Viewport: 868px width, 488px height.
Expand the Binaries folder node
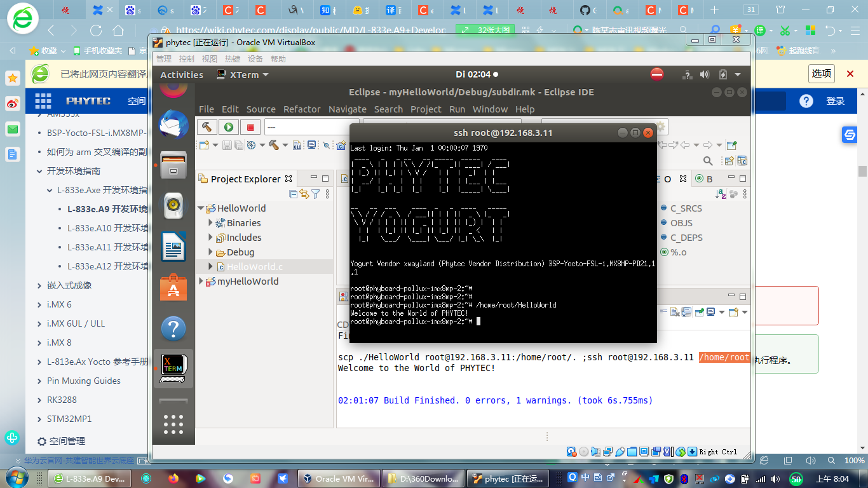pos(211,223)
